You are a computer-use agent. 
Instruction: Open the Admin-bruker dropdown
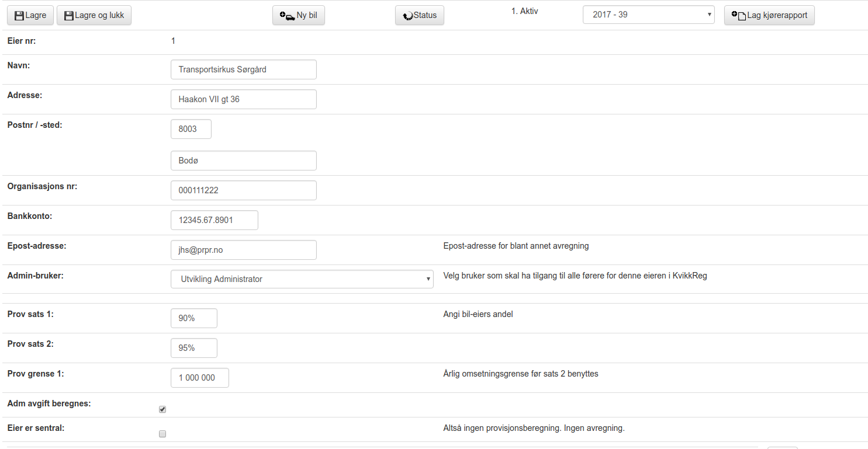pyautogui.click(x=302, y=279)
